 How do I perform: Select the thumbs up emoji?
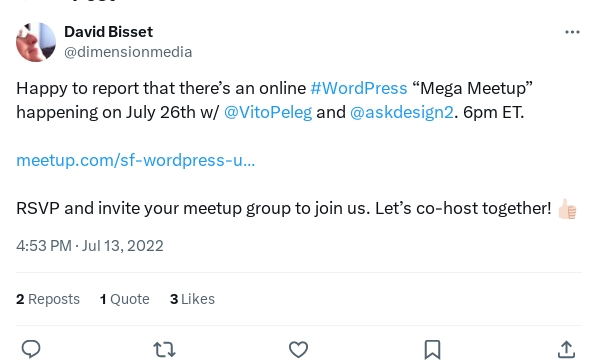pyautogui.click(x=567, y=209)
